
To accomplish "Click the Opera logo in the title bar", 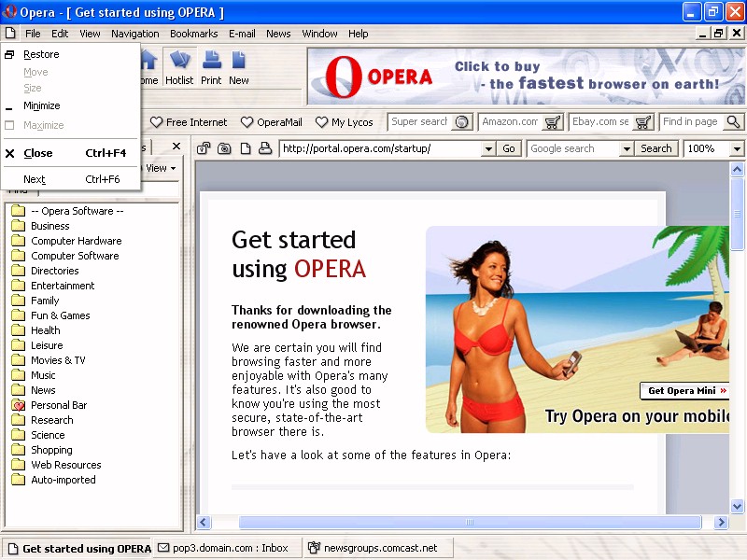I will tap(9, 11).
